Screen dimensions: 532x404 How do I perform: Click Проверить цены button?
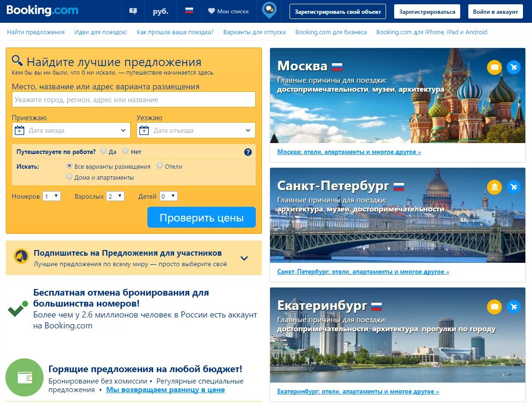pyautogui.click(x=202, y=217)
